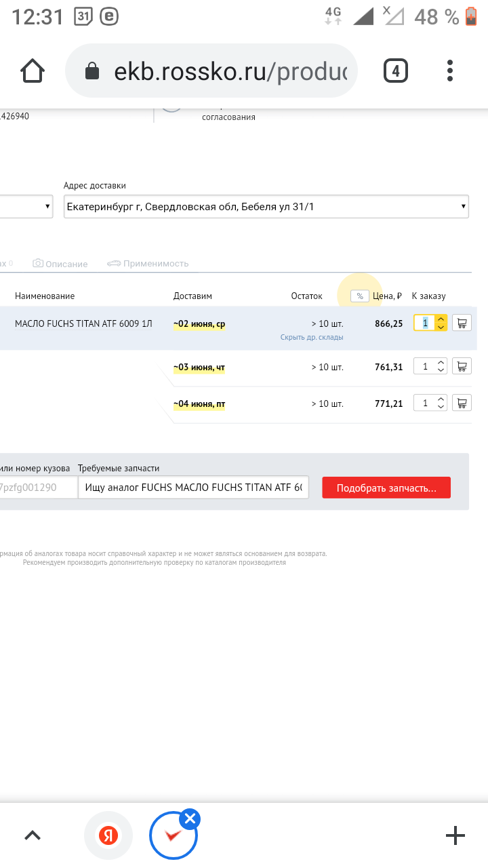
Task: Click the quantity field in 866,25 row
Action: point(425,323)
